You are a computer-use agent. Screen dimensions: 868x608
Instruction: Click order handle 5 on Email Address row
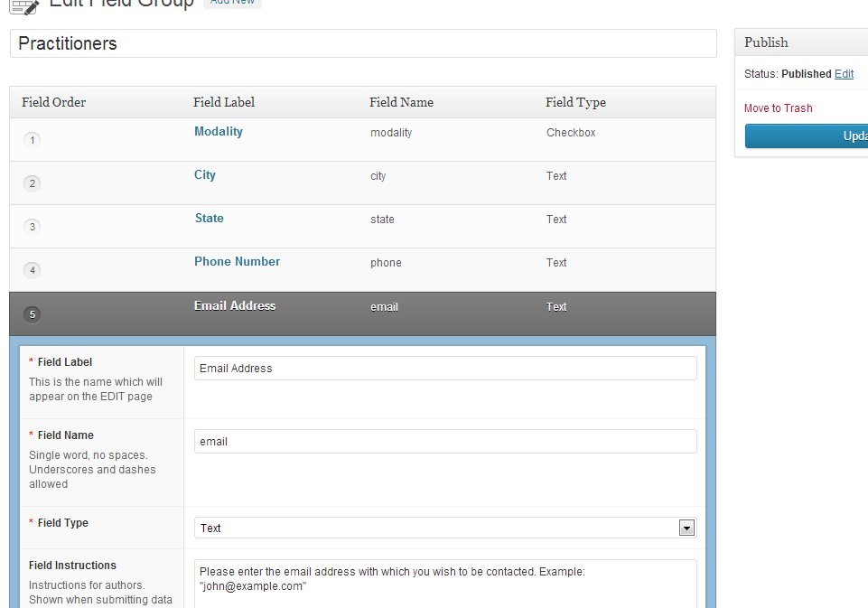coord(32,313)
